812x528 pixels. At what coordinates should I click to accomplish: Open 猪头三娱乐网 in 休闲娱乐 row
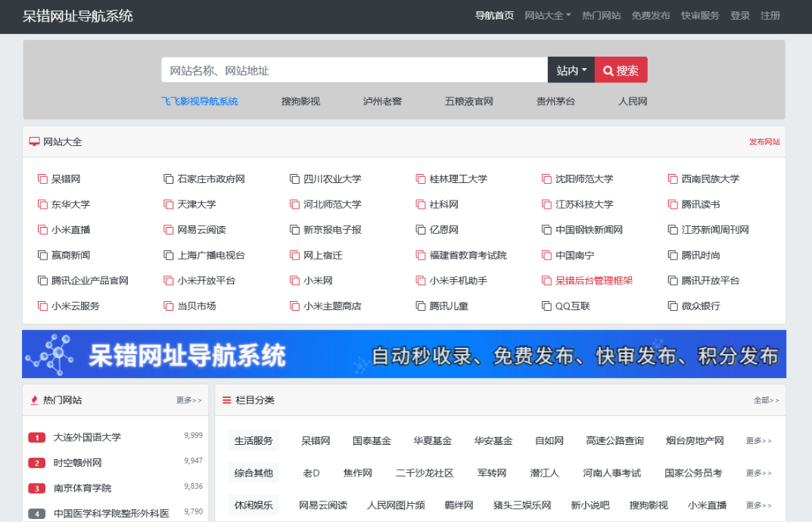point(522,505)
